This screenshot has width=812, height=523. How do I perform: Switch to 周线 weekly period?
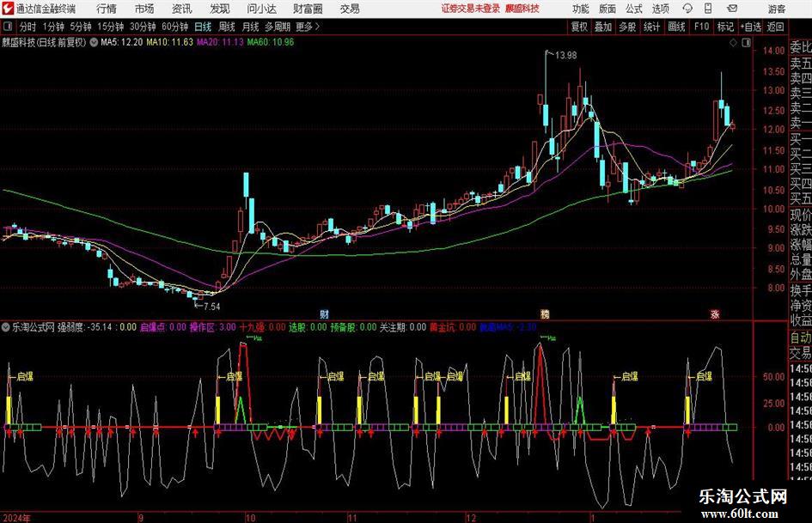[226, 27]
